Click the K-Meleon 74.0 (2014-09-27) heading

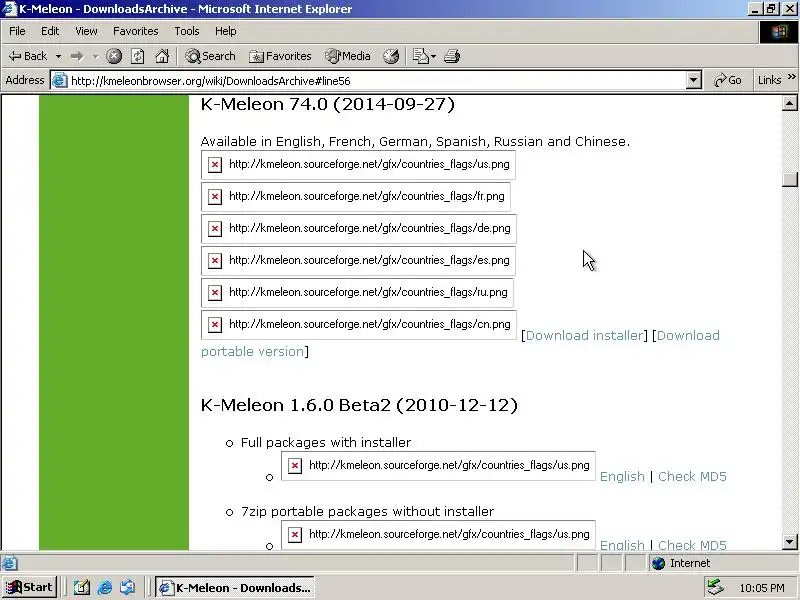tap(328, 104)
